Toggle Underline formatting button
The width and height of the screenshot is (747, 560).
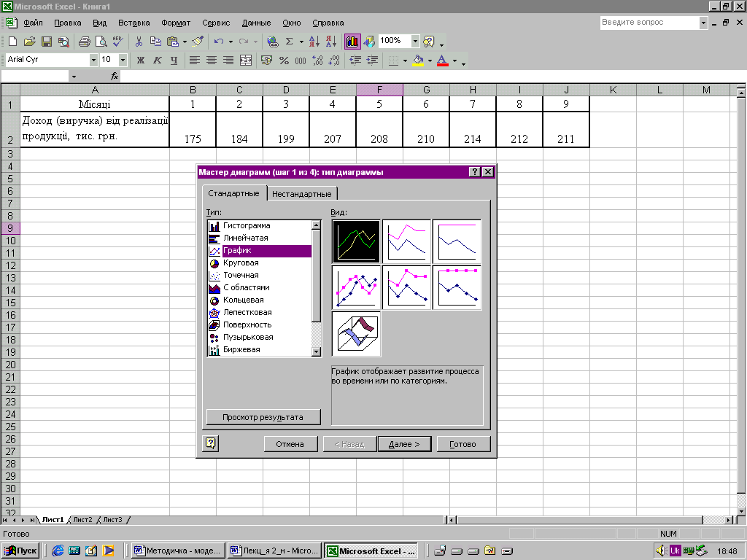point(174,60)
